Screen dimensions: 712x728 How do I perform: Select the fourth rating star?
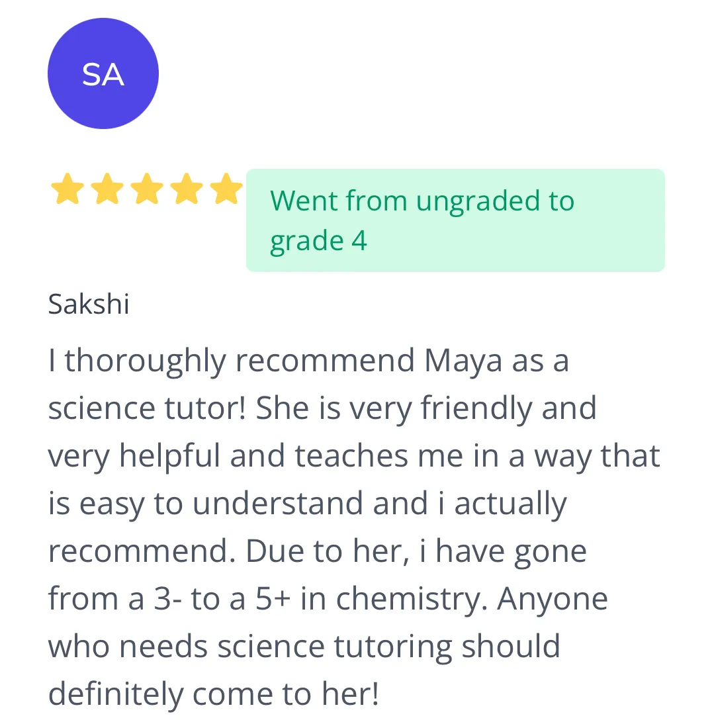point(187,189)
